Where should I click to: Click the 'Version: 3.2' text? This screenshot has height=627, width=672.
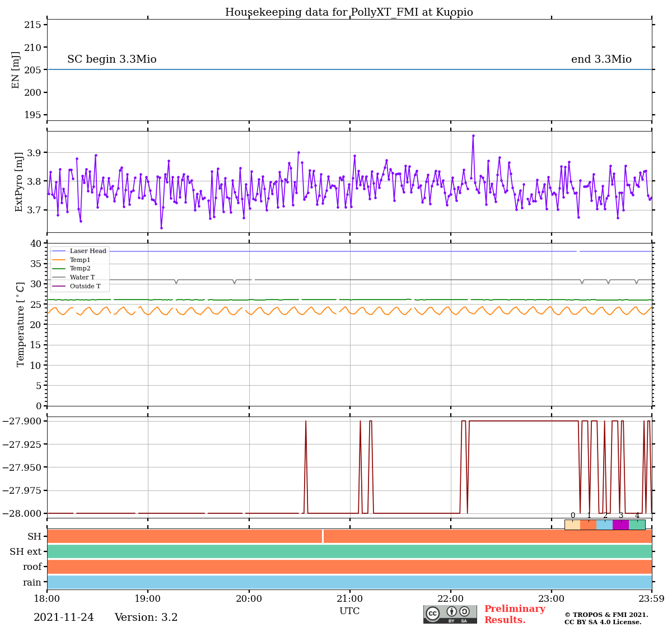[x=146, y=617]
